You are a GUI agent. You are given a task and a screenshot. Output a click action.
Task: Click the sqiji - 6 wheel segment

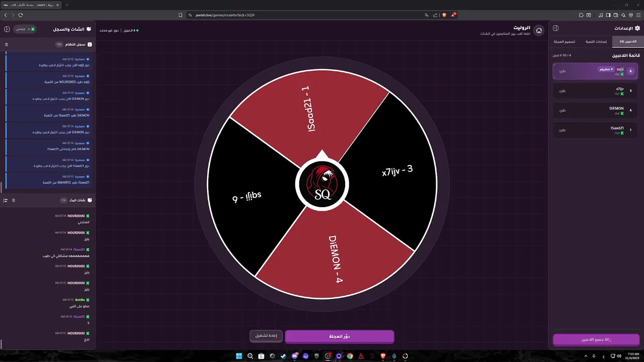(248, 197)
